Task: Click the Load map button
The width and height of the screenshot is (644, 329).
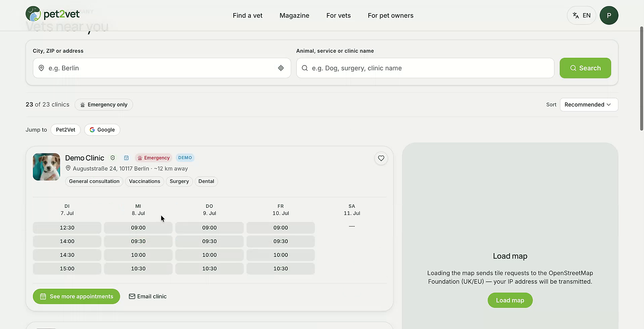Action: tap(510, 300)
